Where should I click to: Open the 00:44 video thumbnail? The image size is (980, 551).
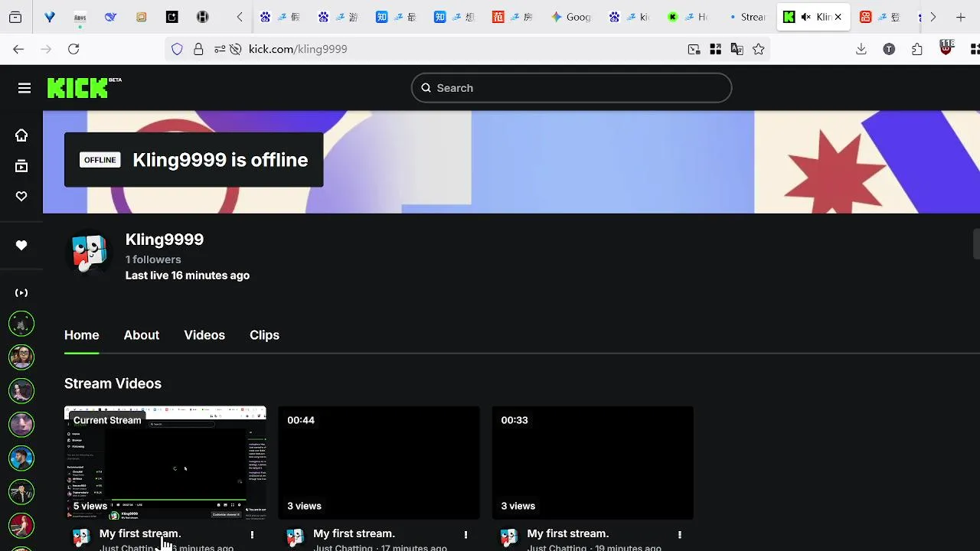click(x=379, y=463)
